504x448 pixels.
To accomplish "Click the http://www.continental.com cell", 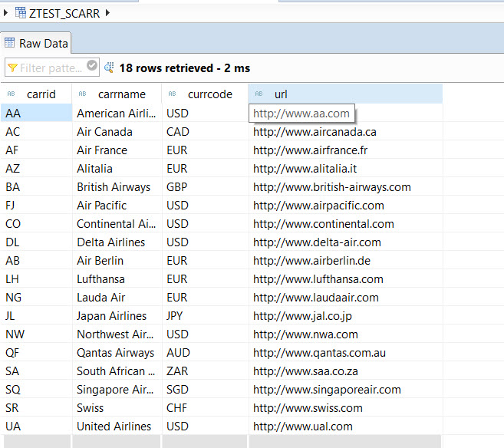I will coord(345,224).
